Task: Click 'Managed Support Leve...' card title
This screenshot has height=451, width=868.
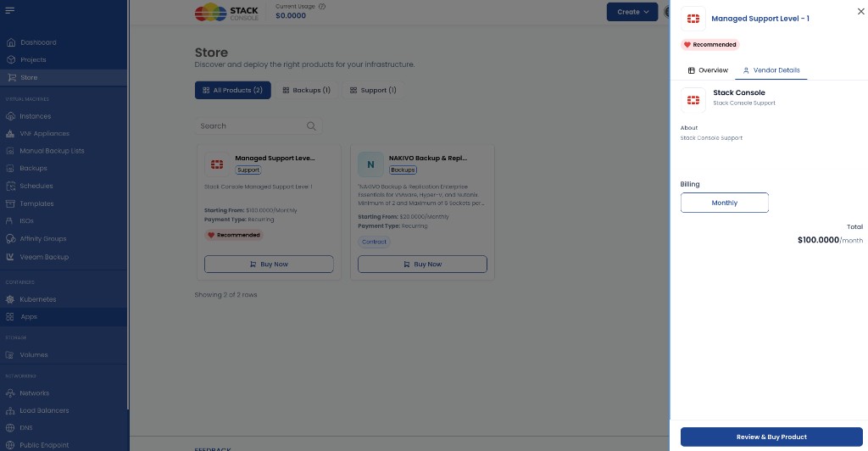Action: [275, 159]
